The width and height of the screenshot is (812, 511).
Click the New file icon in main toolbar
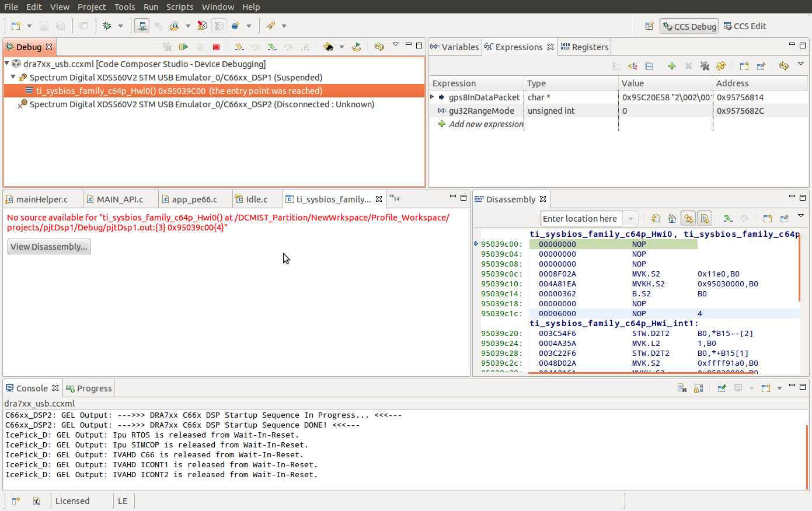(x=16, y=26)
